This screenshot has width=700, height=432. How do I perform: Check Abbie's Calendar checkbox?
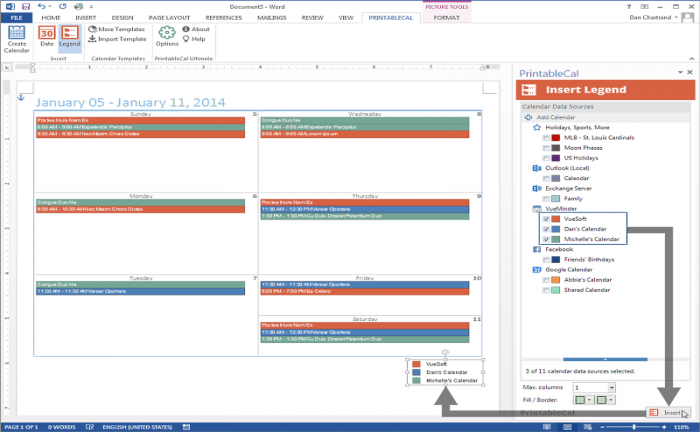[x=546, y=280]
